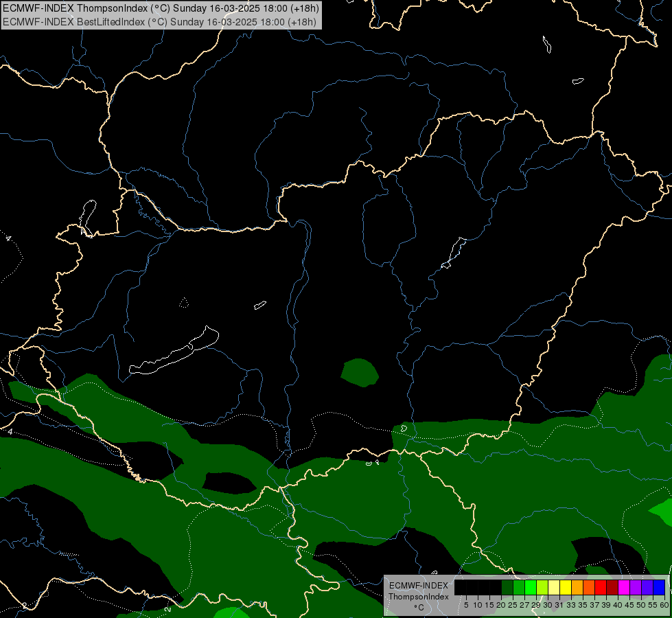
Task: Select the lime 29–30 legend swatch
Action: click(x=542, y=587)
